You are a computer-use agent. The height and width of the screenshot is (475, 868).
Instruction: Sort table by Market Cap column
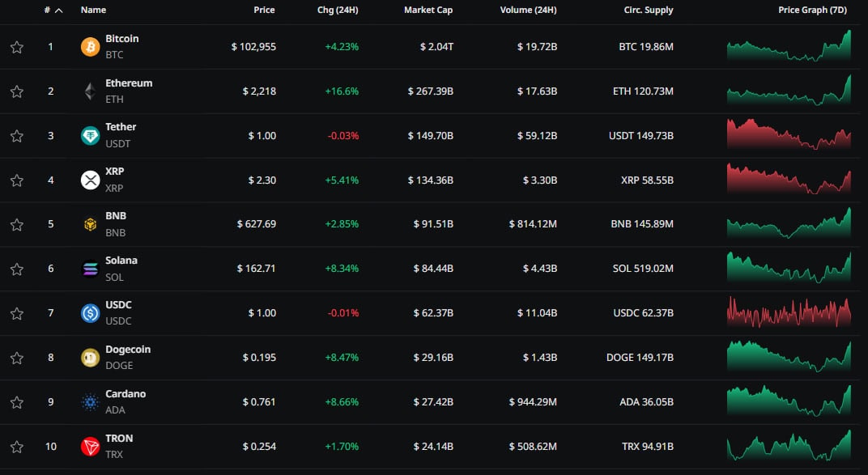(x=428, y=11)
